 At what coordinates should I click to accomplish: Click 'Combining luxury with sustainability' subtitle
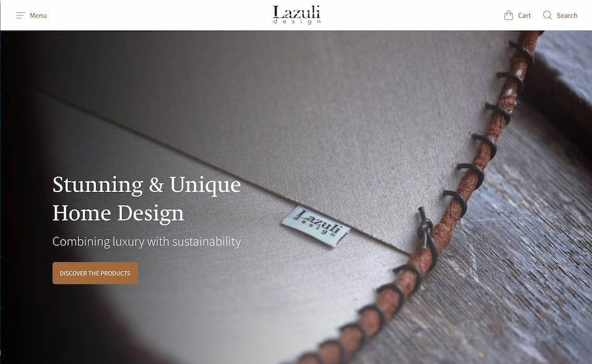point(147,241)
